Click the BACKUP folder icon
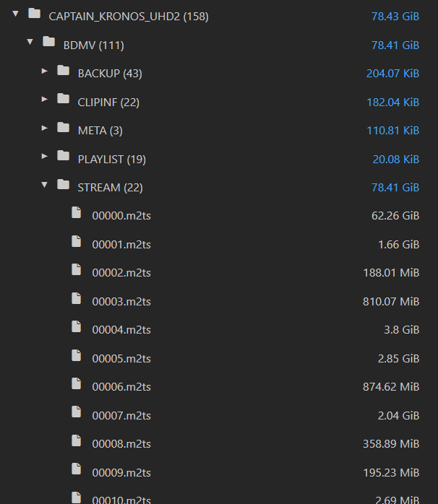The width and height of the screenshot is (438, 504). pyautogui.click(x=63, y=71)
